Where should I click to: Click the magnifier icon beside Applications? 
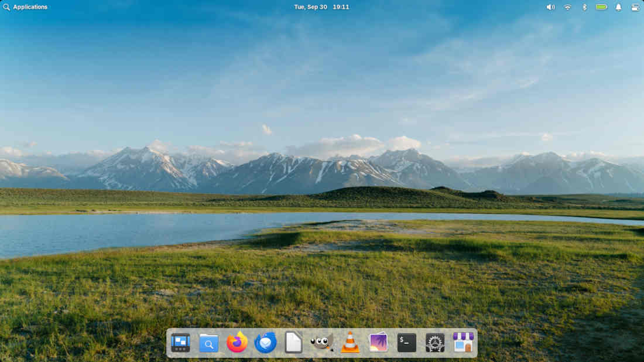[x=6, y=7]
